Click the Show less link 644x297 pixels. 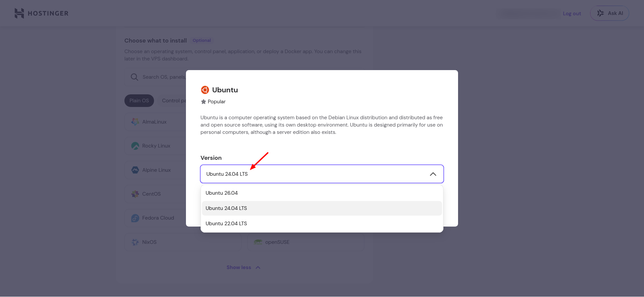(243, 267)
